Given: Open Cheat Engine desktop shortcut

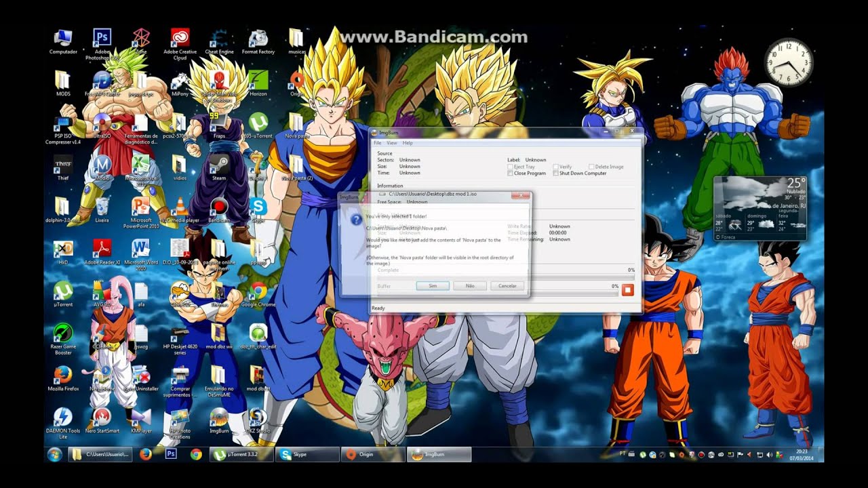Looking at the screenshot, I should (x=219, y=42).
